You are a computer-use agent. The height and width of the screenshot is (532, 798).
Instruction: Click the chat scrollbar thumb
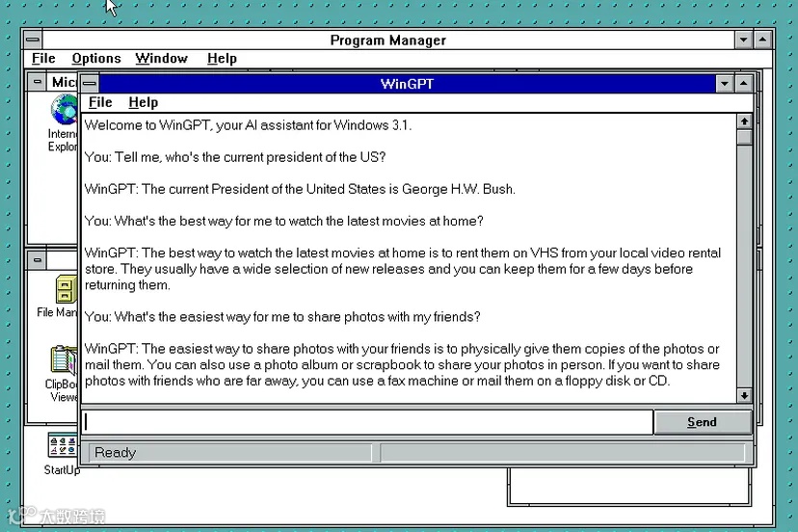pos(744,138)
